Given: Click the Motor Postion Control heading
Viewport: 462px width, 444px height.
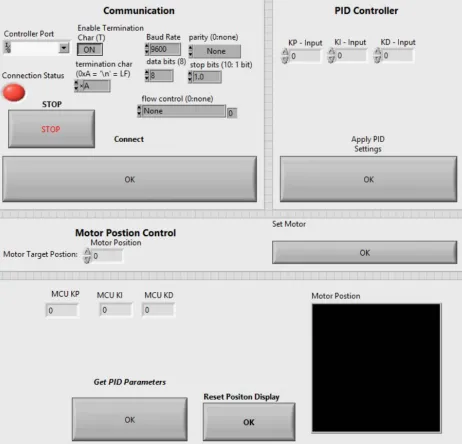Looking at the screenshot, I should coord(125,233).
